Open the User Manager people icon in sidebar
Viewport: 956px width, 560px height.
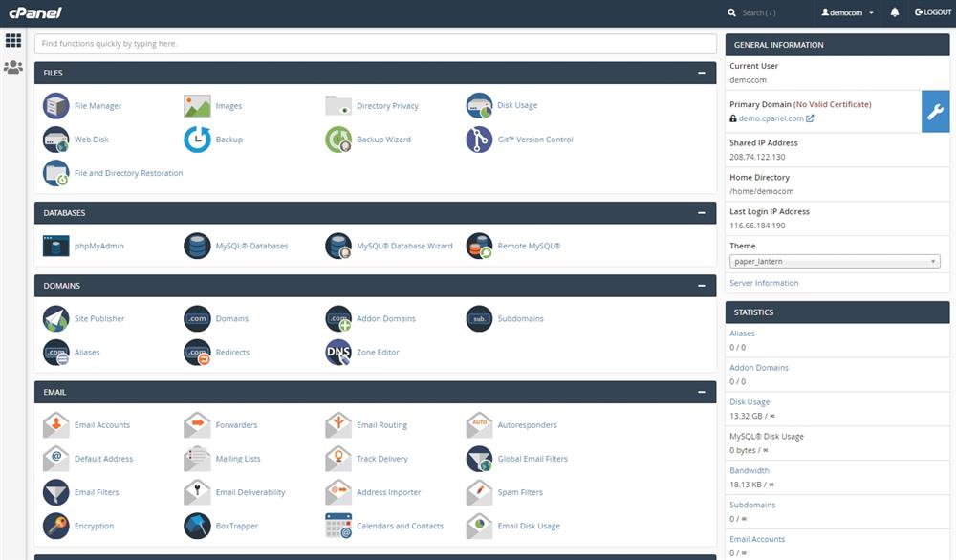click(x=13, y=67)
